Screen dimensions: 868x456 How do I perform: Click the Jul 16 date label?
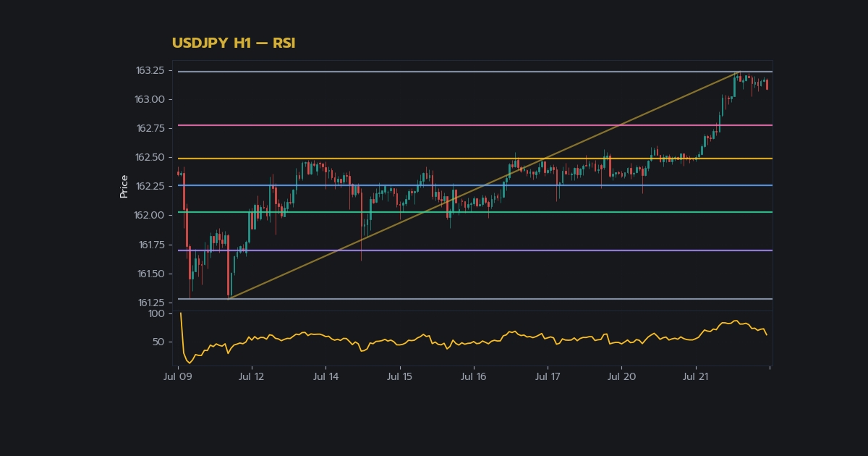[x=473, y=376]
